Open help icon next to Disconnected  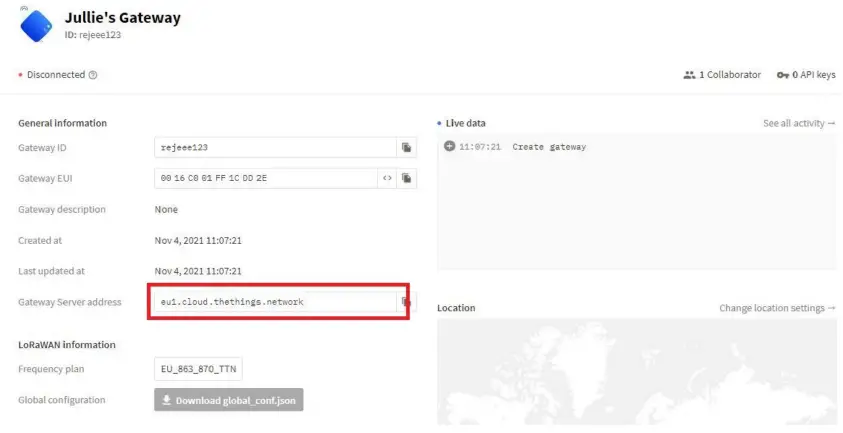pyautogui.click(x=93, y=75)
